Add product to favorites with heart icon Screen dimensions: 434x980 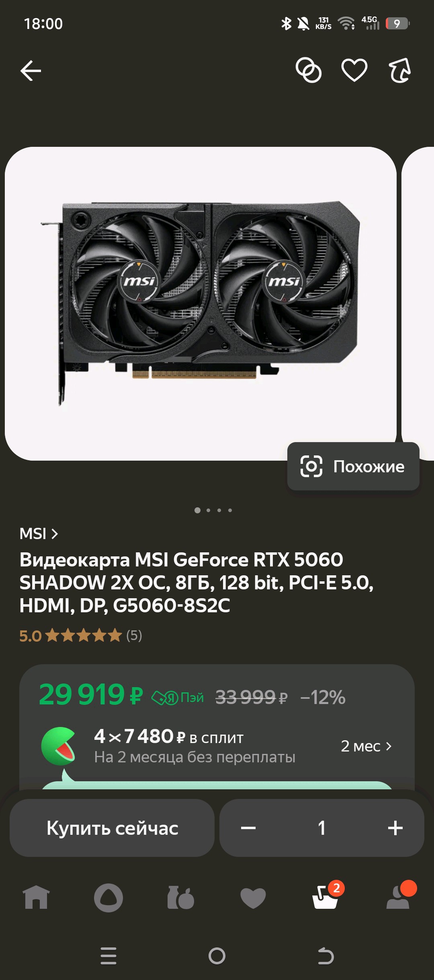354,70
